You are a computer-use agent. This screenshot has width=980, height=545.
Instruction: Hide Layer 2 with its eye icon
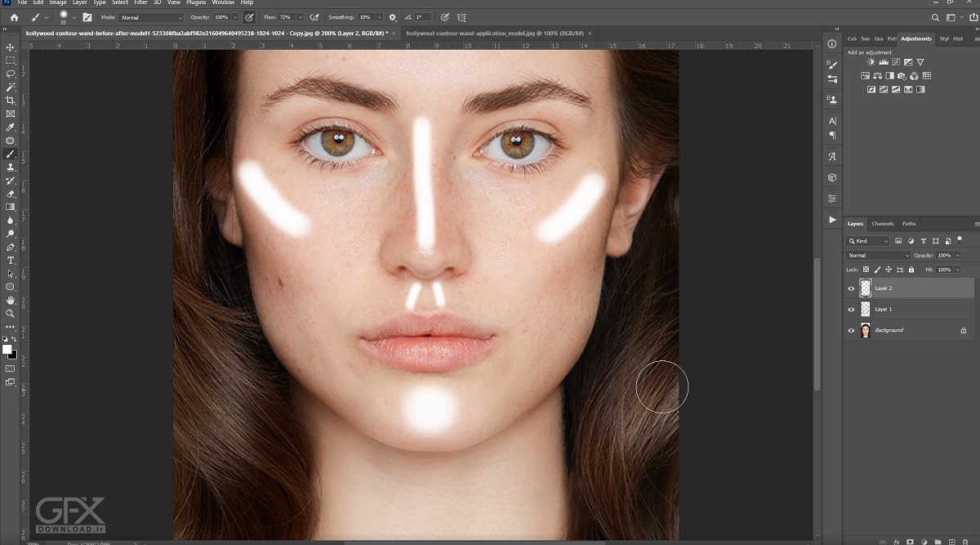point(851,288)
